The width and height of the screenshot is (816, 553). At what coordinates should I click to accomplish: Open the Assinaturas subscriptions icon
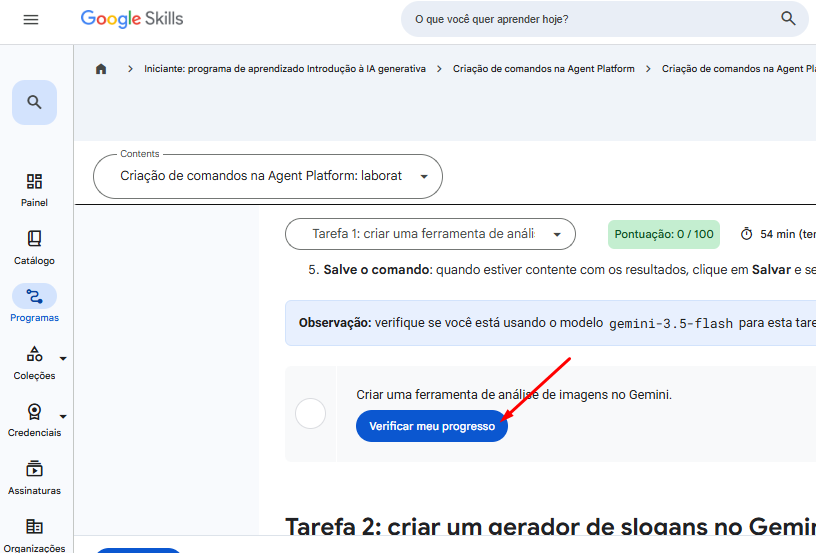tap(34, 469)
